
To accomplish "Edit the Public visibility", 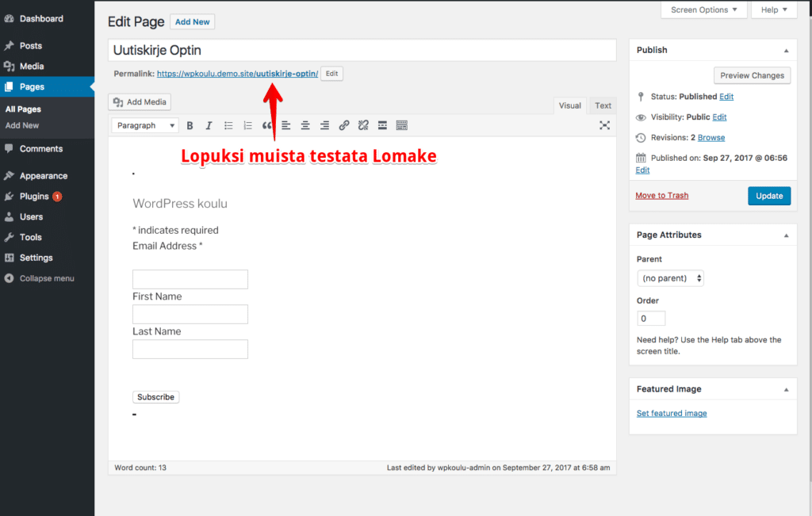I will tap(719, 117).
